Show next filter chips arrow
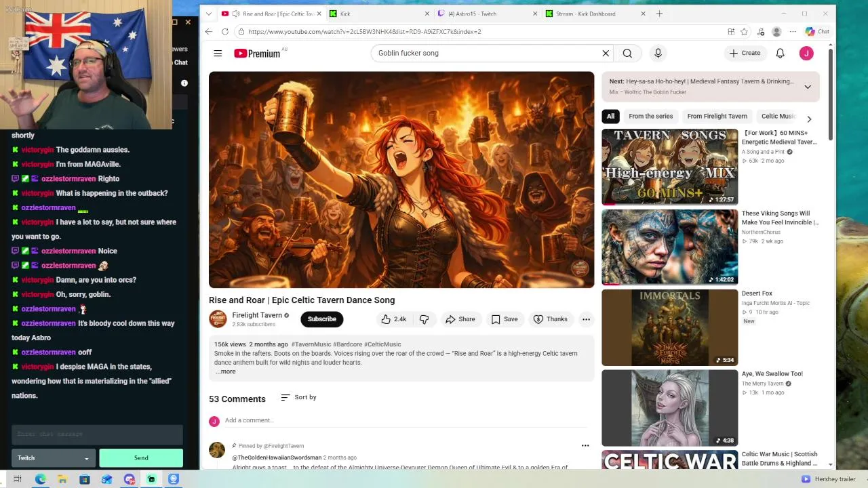The height and width of the screenshot is (488, 868). (808, 119)
